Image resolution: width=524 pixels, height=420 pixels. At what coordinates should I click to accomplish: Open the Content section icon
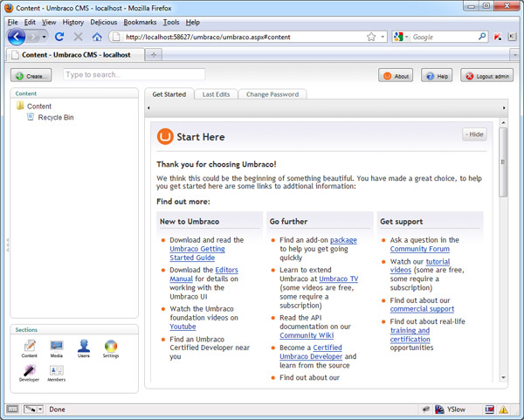(x=30, y=348)
